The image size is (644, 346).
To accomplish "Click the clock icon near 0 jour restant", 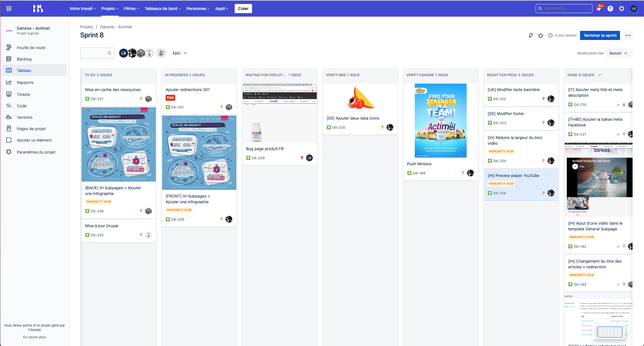I will coord(550,35).
